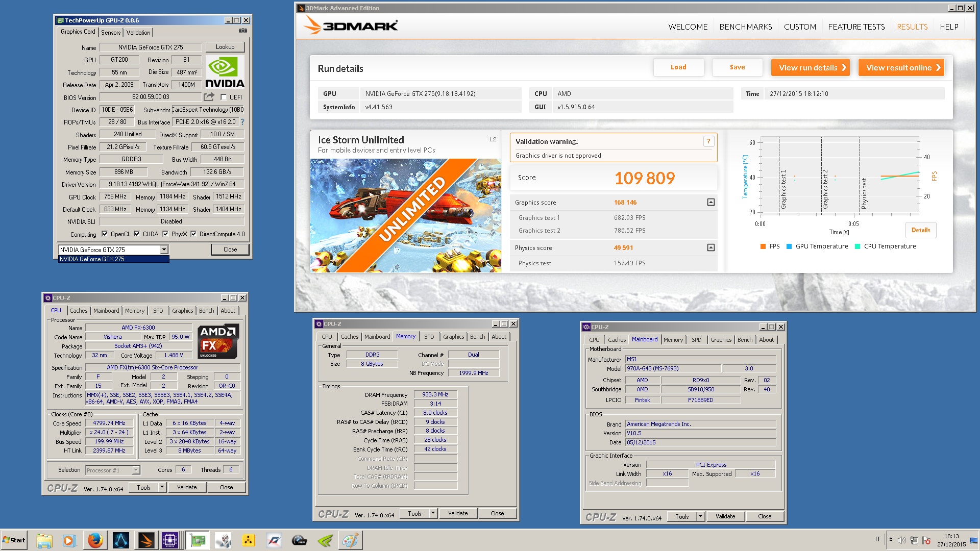Open Windows Media Player from the taskbar
The image size is (980, 551).
(x=69, y=540)
